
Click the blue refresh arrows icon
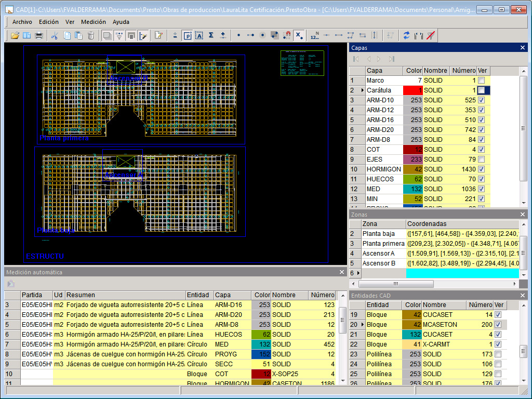pyautogui.click(x=406, y=35)
